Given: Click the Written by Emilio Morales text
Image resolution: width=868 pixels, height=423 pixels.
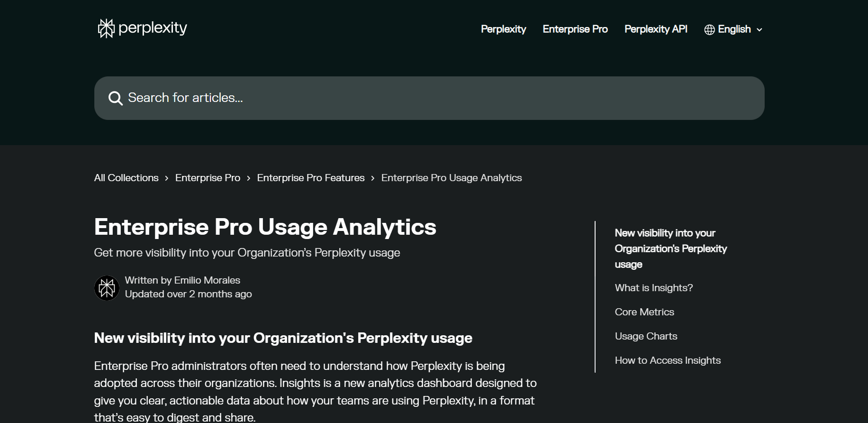Looking at the screenshot, I should coord(182,280).
